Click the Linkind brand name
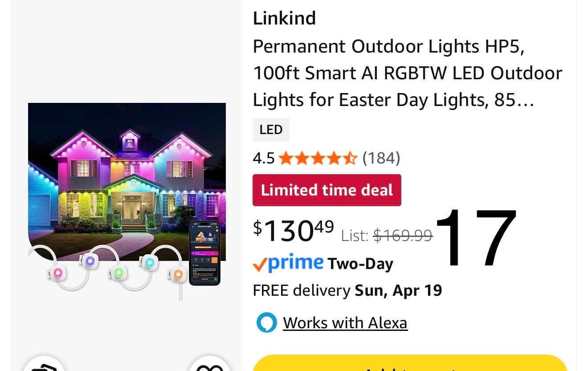The image size is (588, 371). pos(284,18)
